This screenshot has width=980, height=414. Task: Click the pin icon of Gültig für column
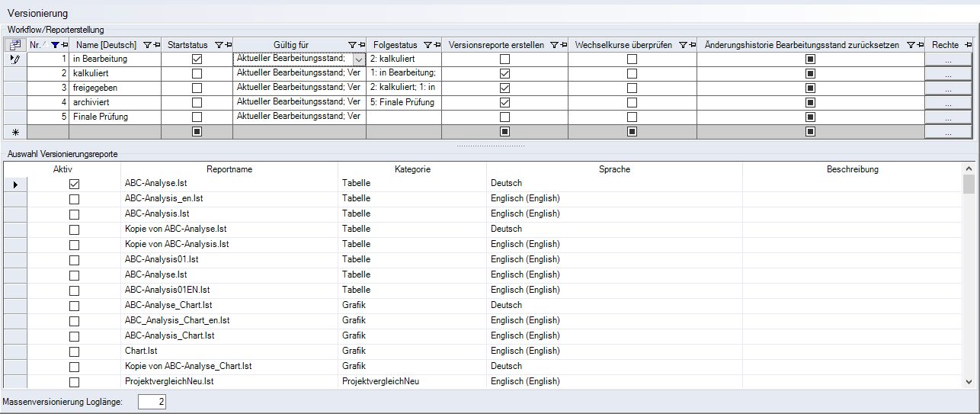click(x=362, y=45)
